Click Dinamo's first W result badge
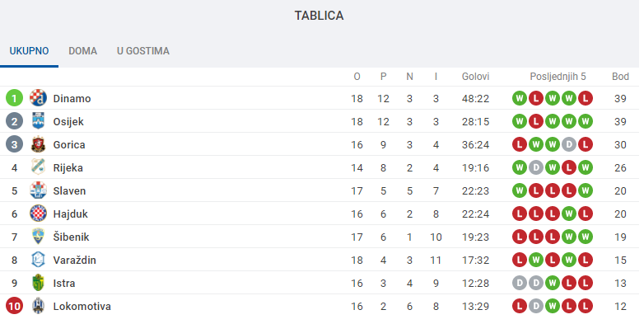 tap(520, 98)
